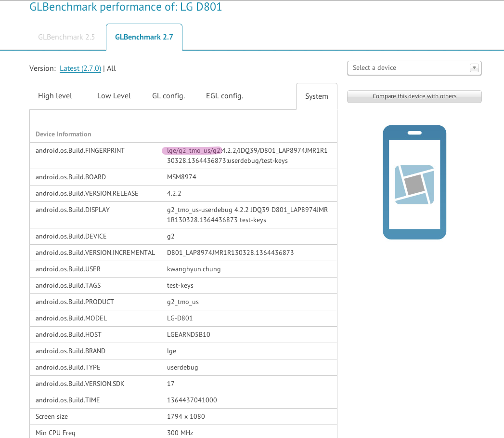Click the GLBenchmark performance of: LG D801 heading

tap(126, 7)
